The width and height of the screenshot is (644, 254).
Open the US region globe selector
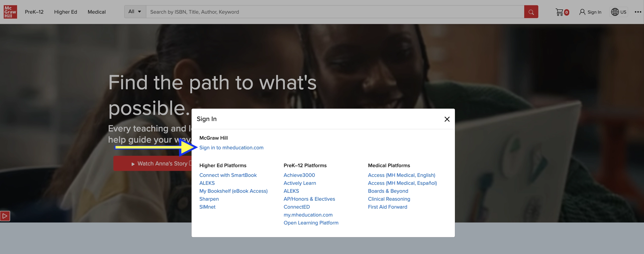tap(619, 12)
